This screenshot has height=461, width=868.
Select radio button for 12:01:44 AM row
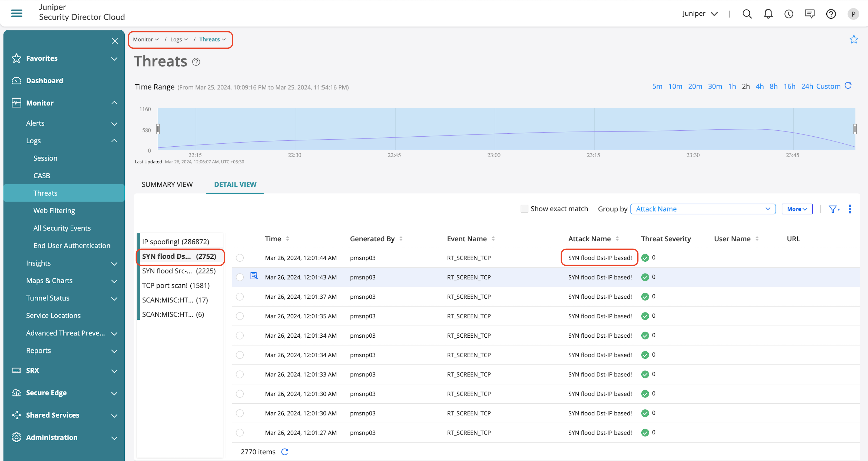(240, 258)
